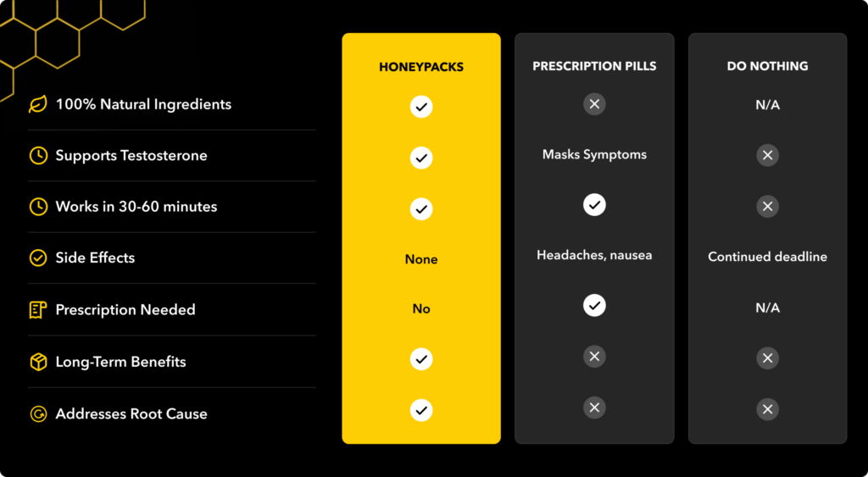Click the refresh icon beside Addresses Root Cause
Viewport: 868px width, 477px height.
click(x=37, y=414)
